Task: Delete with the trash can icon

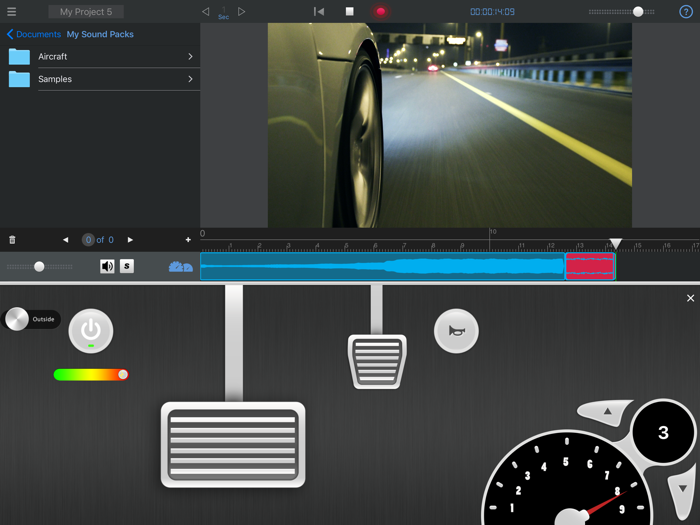Action: (12, 240)
